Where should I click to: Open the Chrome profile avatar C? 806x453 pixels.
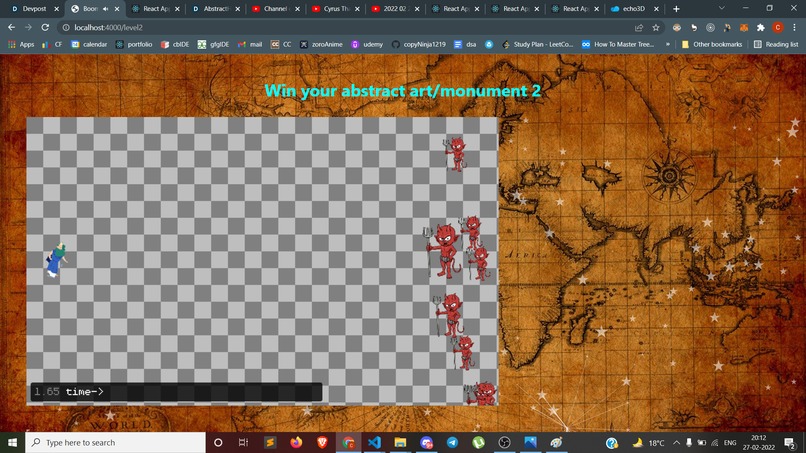[x=778, y=27]
